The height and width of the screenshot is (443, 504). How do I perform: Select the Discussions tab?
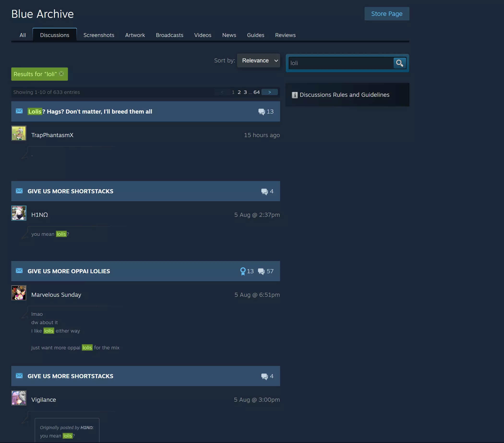click(x=55, y=35)
